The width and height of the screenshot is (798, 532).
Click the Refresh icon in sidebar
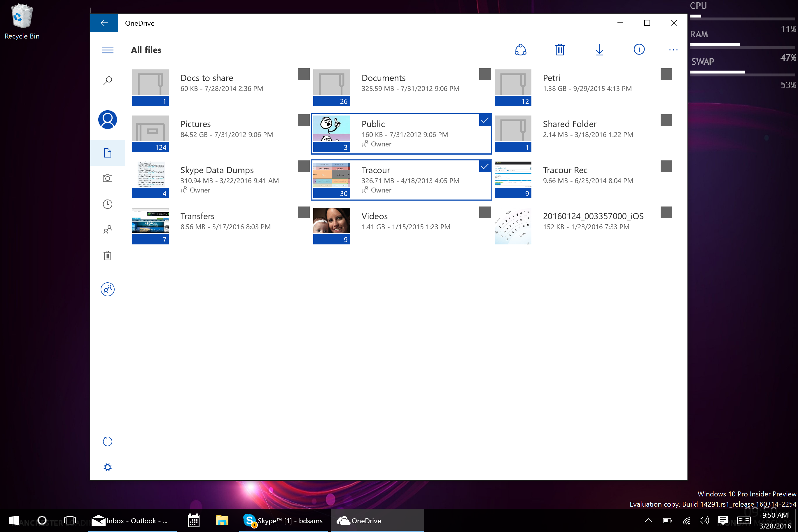(108, 441)
